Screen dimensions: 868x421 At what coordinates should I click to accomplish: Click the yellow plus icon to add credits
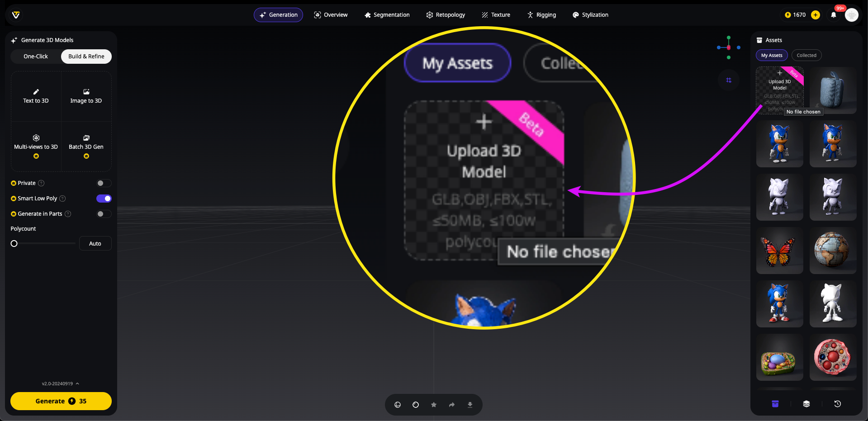click(816, 15)
